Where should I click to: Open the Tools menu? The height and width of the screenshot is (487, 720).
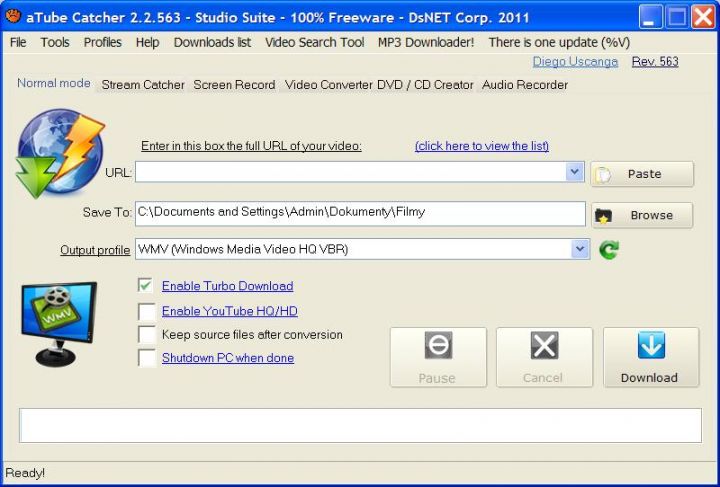click(x=55, y=42)
